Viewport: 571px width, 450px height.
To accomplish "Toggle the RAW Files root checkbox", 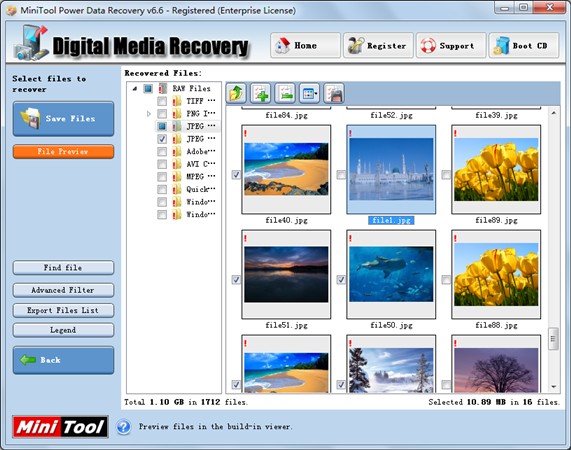I will click(x=148, y=88).
